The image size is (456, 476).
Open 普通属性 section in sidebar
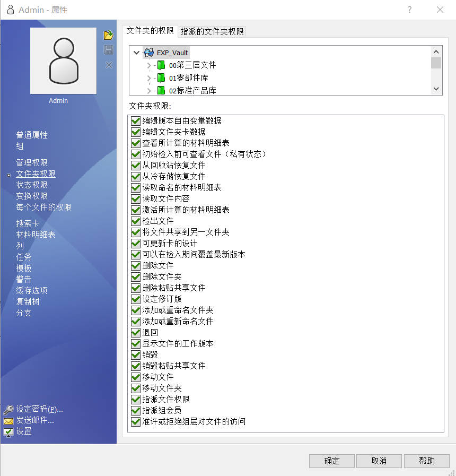(32, 135)
